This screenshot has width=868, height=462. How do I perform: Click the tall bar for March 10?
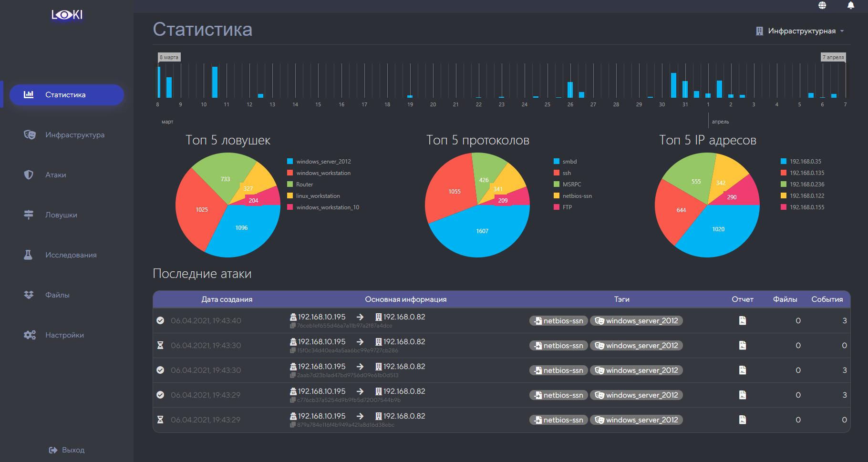pyautogui.click(x=215, y=82)
